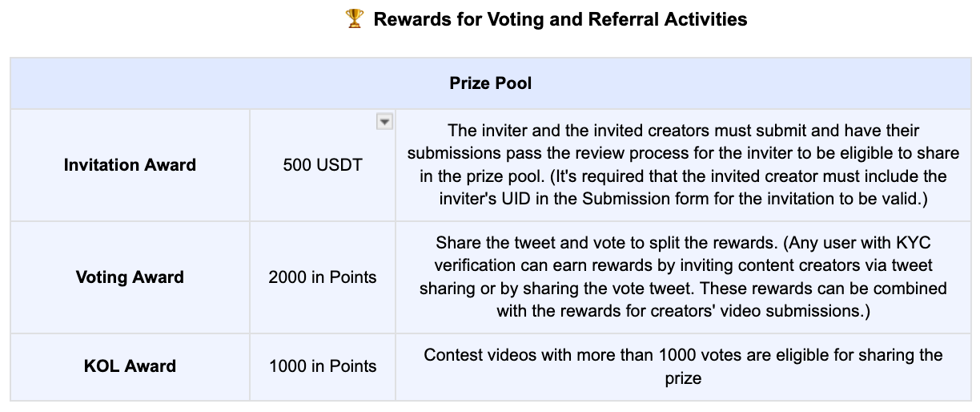Image resolution: width=980 pixels, height=412 pixels.
Task: Click the trophy icon beside the title
Action: click(x=354, y=19)
